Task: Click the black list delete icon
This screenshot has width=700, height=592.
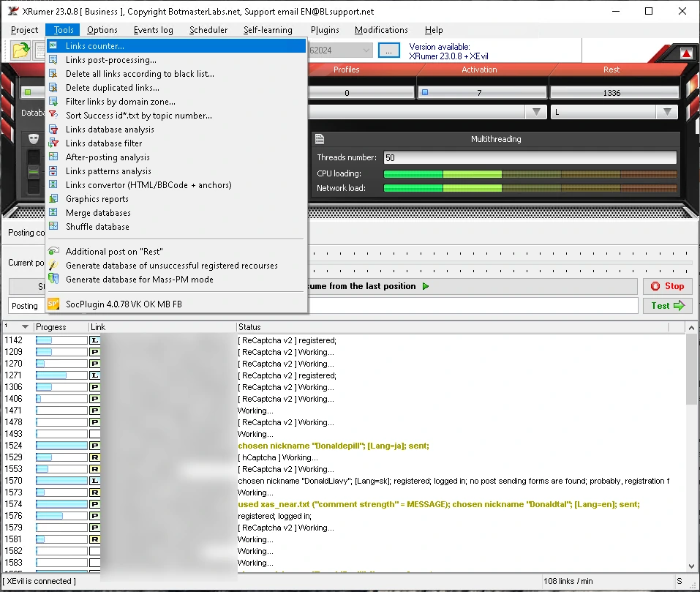Action: coord(53,73)
